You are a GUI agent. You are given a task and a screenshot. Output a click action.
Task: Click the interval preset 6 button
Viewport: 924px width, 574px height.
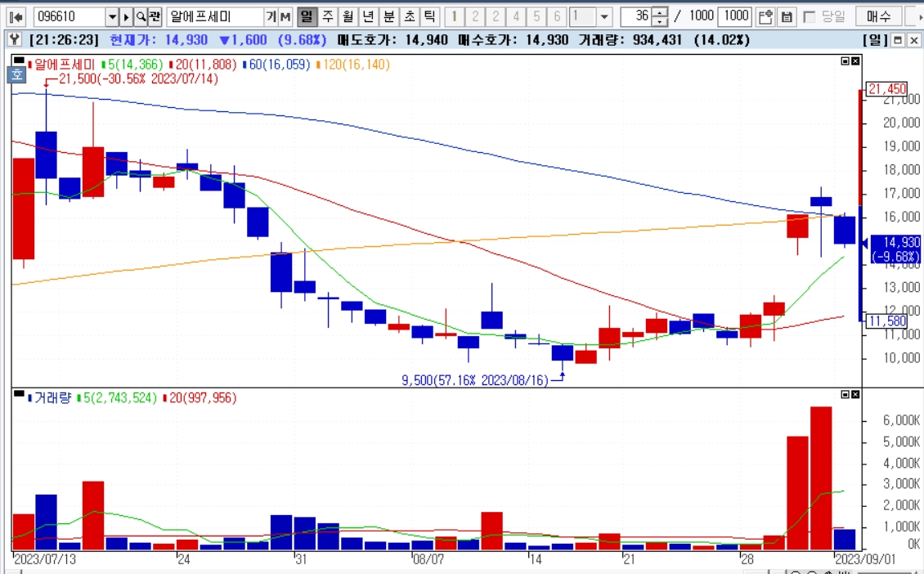[x=557, y=16]
